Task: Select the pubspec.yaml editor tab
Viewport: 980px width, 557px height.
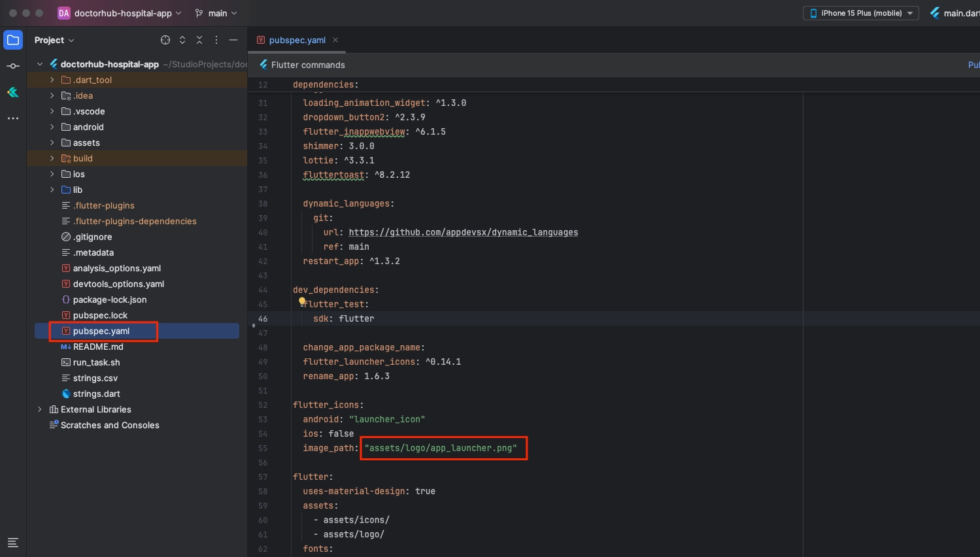Action: (x=297, y=40)
